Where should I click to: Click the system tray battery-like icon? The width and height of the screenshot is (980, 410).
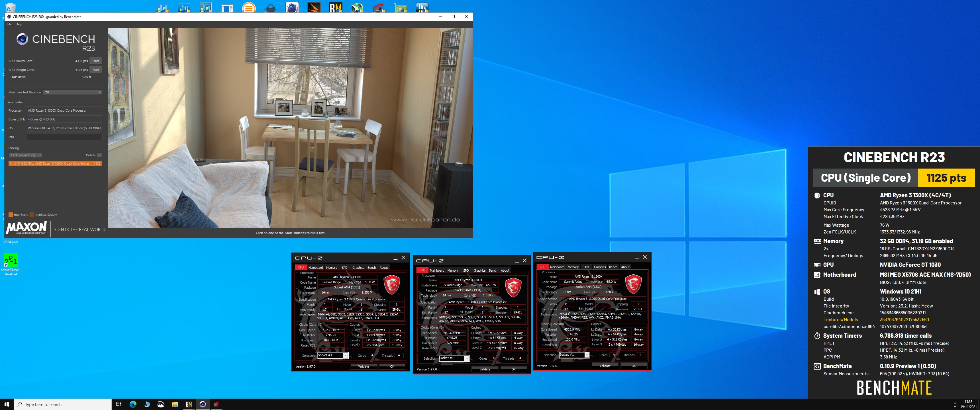click(x=955, y=404)
